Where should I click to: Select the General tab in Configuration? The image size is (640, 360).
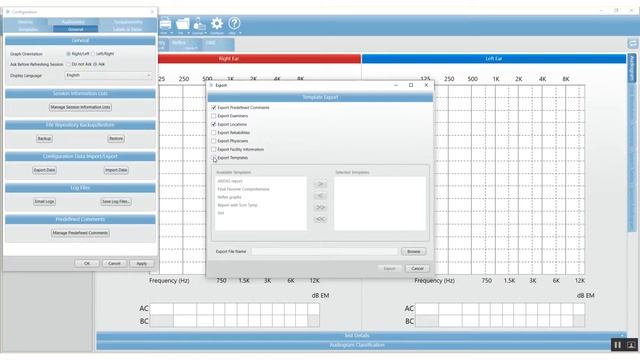pyautogui.click(x=76, y=29)
